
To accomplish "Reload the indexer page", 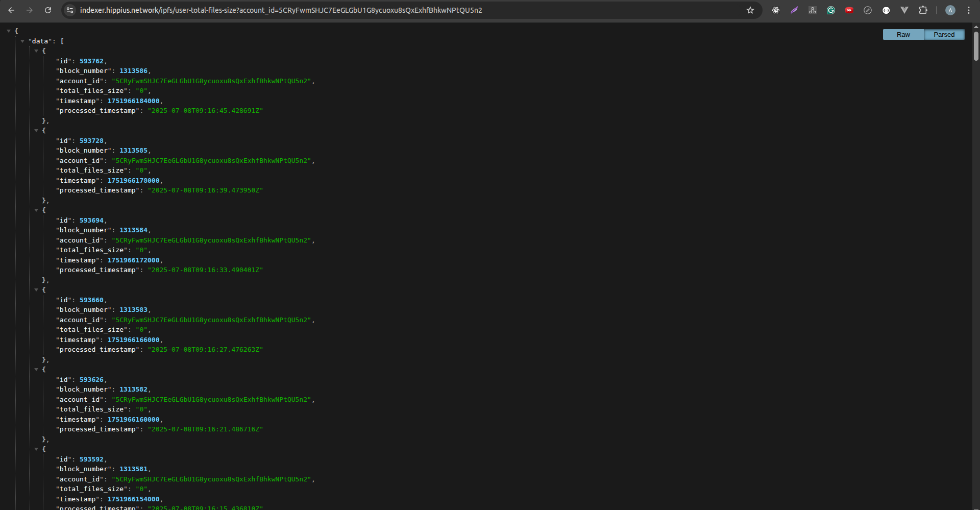I will click(48, 10).
